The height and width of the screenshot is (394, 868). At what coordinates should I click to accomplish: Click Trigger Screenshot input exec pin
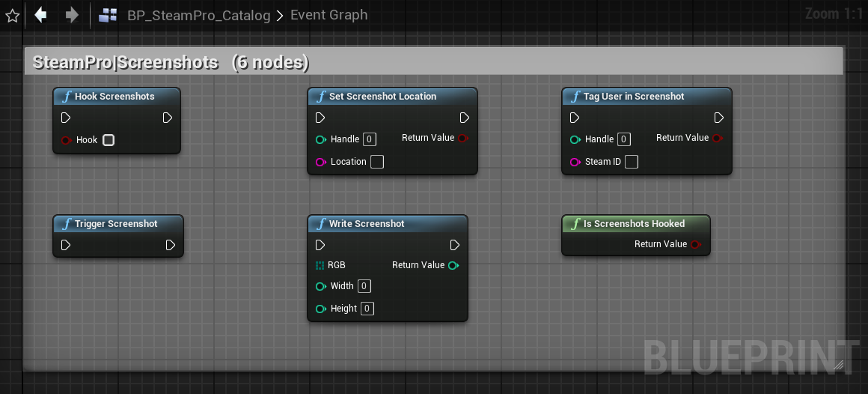(66, 245)
